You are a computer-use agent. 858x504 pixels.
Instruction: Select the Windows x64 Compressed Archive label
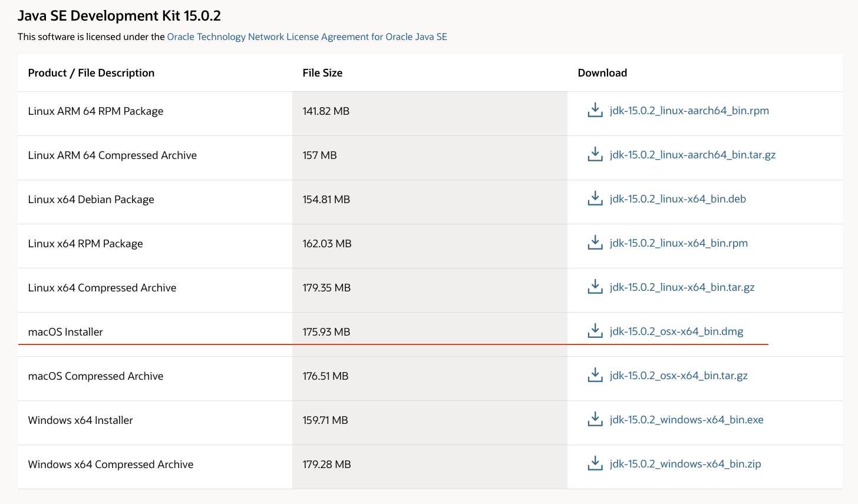click(111, 465)
